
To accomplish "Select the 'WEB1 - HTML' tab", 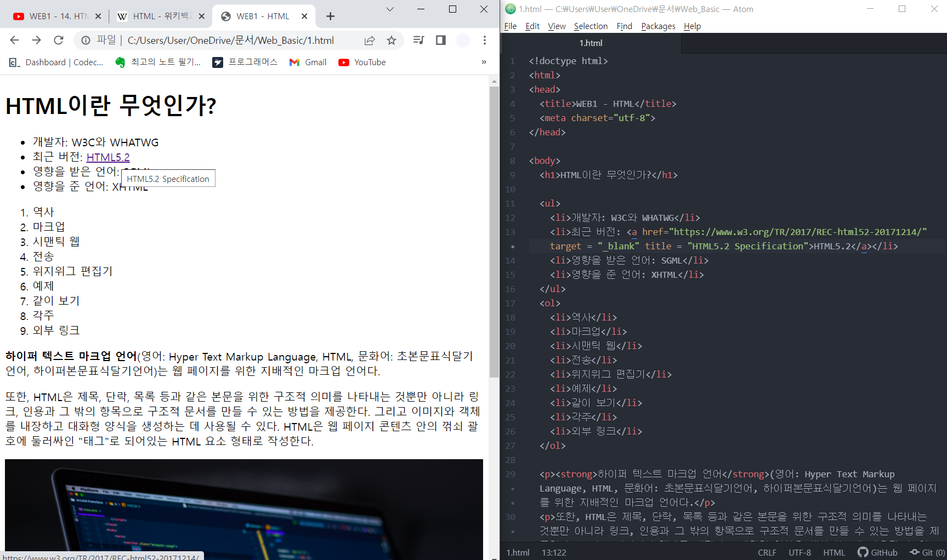I will coord(263,16).
